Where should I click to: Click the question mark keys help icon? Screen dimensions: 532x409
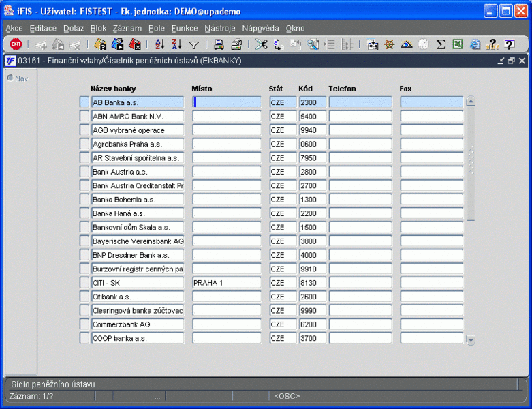pyautogui.click(x=492, y=44)
